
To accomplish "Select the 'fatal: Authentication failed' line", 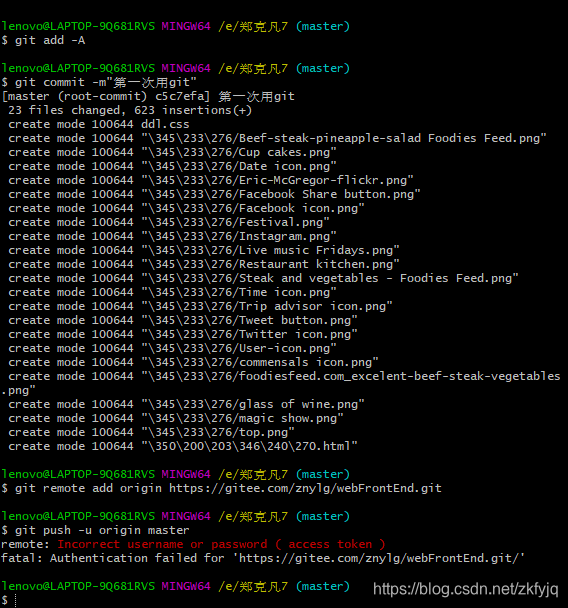I will click(x=263, y=557).
